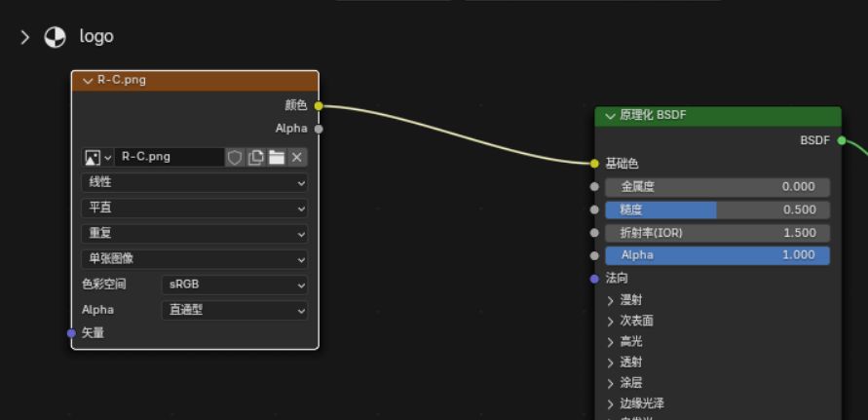This screenshot has width=868, height=420.
Task: Click the yellow 颜色 output socket
Action: tap(319, 105)
